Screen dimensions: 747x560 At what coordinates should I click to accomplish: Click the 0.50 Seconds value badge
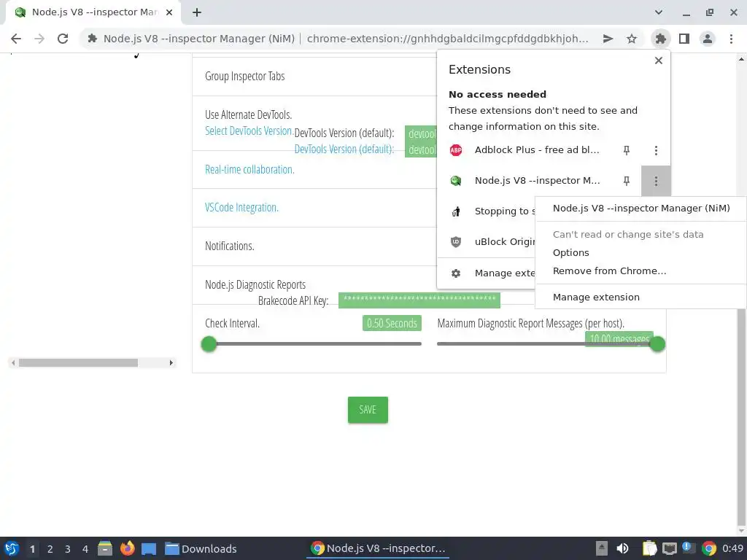(x=392, y=323)
